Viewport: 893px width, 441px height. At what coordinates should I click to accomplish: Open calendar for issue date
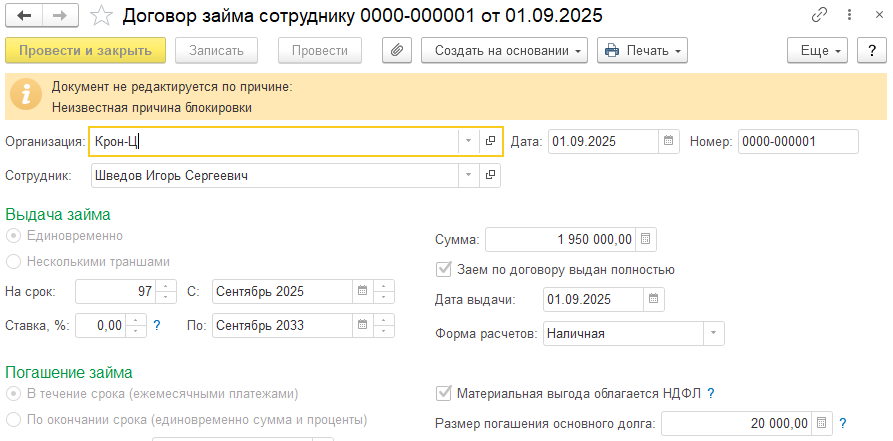coord(654,298)
